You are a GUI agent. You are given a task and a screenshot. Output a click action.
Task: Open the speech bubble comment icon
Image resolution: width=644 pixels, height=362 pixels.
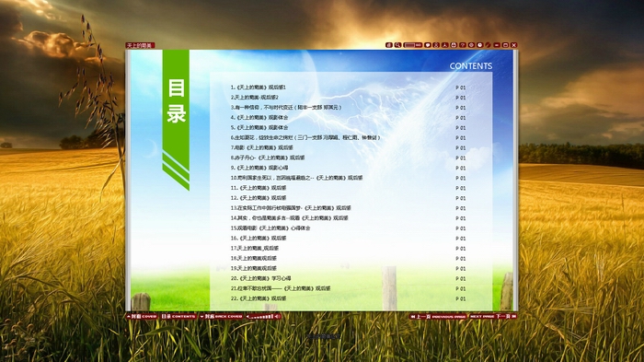coord(428,45)
